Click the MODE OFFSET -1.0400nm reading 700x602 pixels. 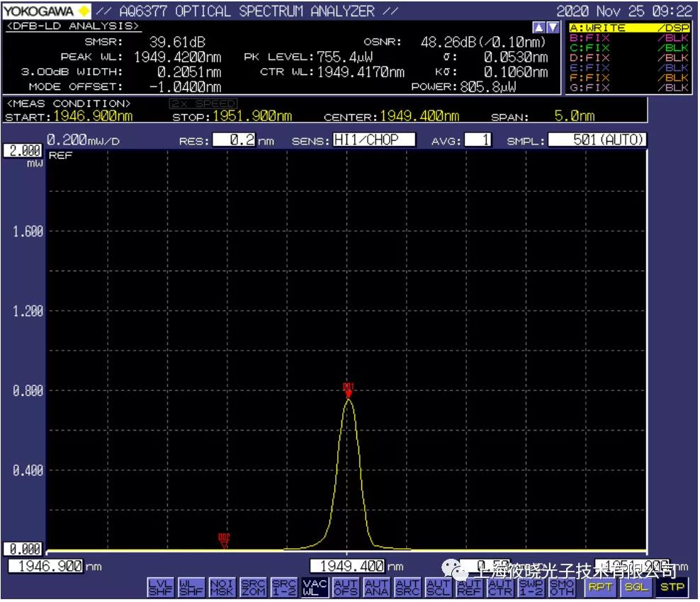pyautogui.click(x=185, y=86)
